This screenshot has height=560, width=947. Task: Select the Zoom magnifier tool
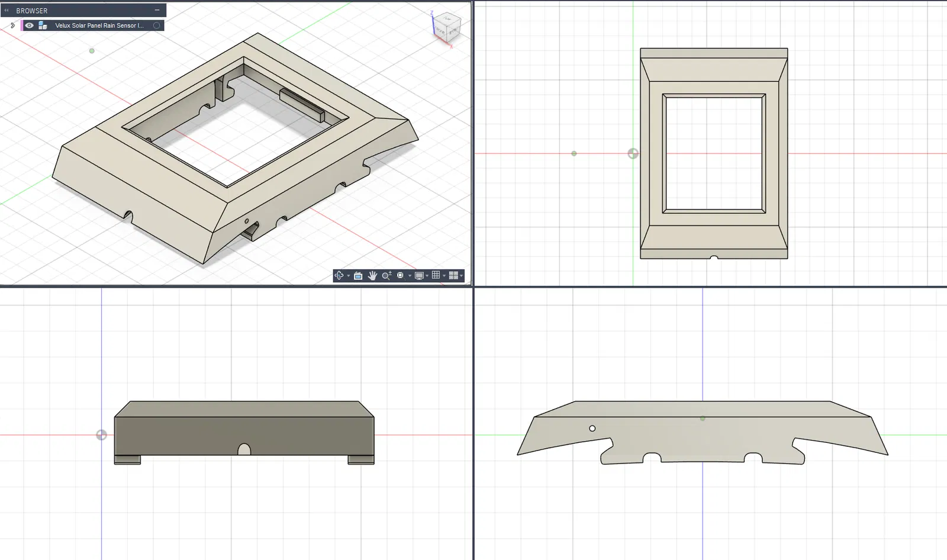(x=386, y=275)
